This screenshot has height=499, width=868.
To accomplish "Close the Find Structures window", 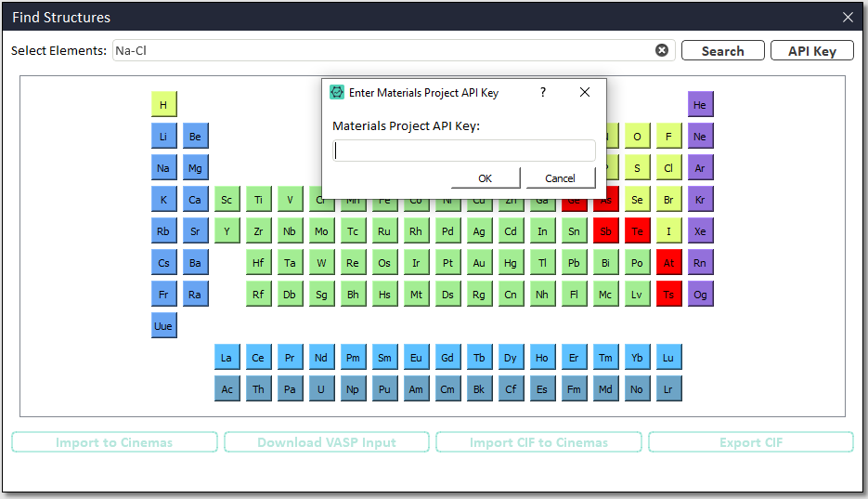I will [x=848, y=17].
